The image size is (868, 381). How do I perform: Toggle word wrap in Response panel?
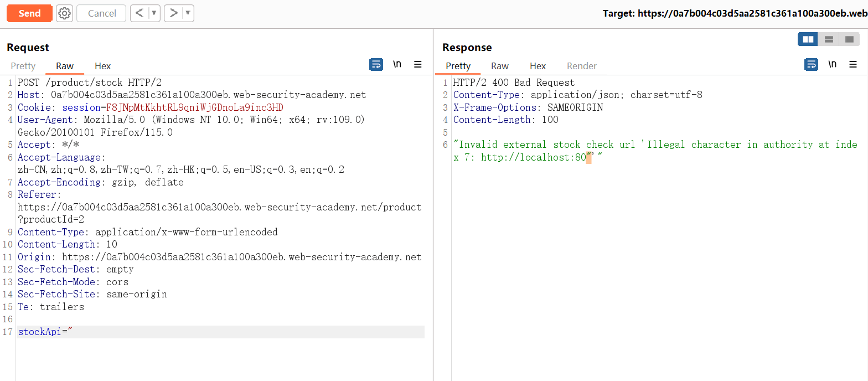(811, 65)
